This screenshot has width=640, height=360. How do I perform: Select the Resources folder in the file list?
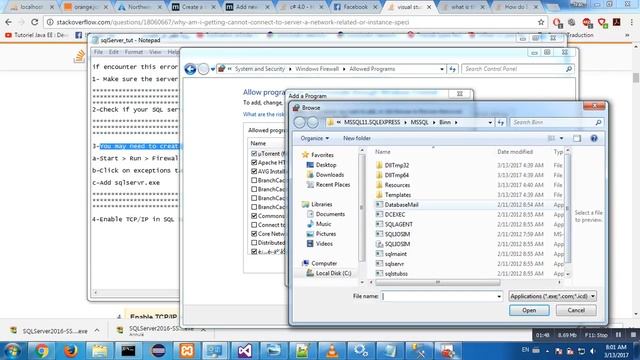[x=397, y=185]
